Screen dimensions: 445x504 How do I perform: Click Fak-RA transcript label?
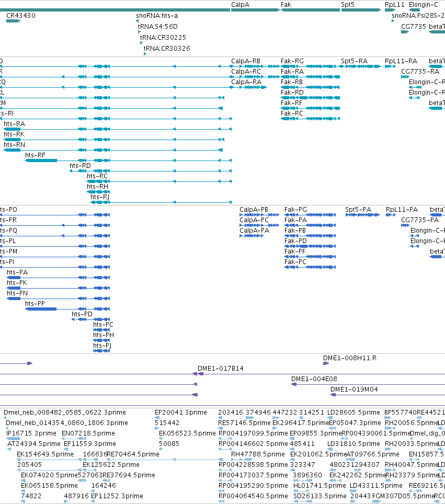click(x=292, y=72)
